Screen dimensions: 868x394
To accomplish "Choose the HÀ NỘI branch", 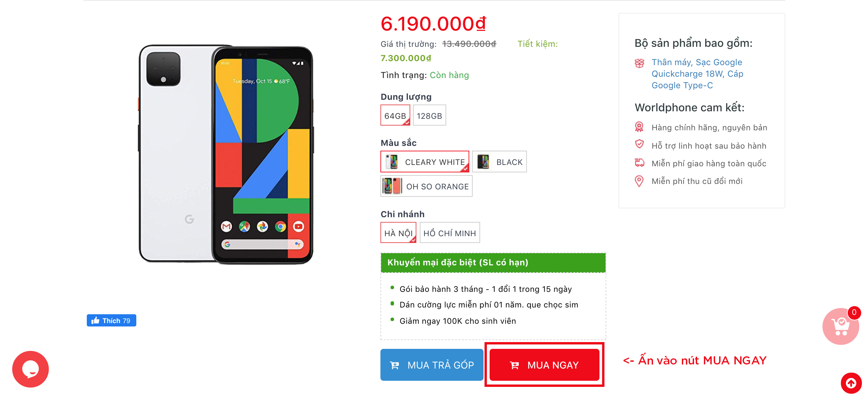I will 398,233.
